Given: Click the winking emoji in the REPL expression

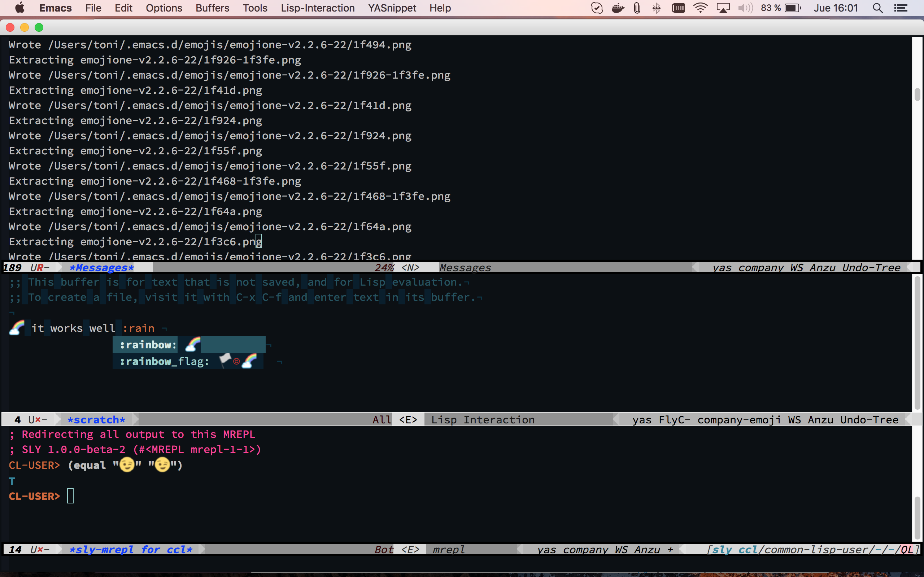Looking at the screenshot, I should [x=127, y=465].
